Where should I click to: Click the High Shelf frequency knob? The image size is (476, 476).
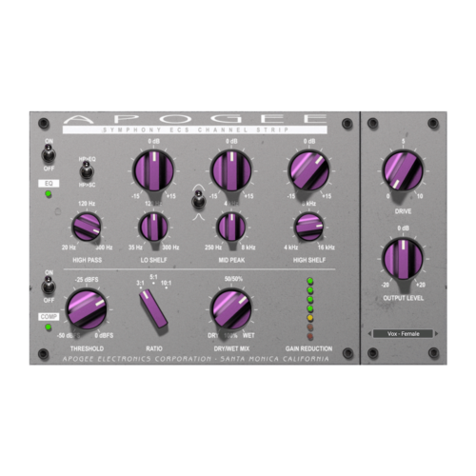point(308,227)
